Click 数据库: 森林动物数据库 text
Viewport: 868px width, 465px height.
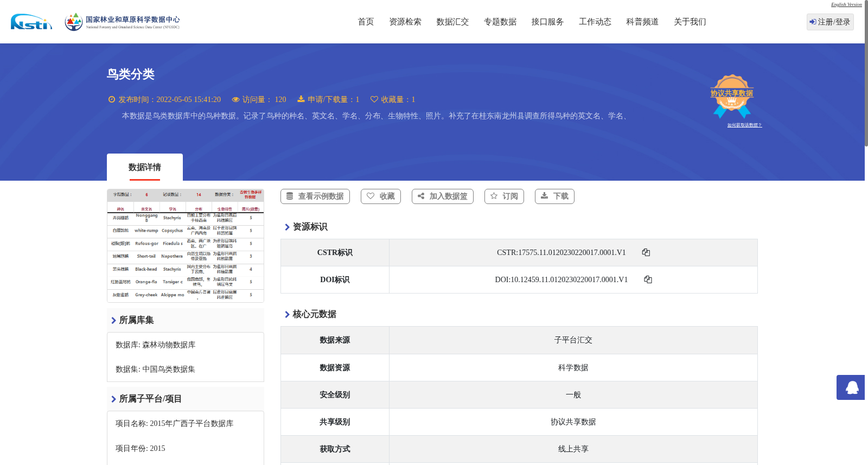pyautogui.click(x=156, y=345)
